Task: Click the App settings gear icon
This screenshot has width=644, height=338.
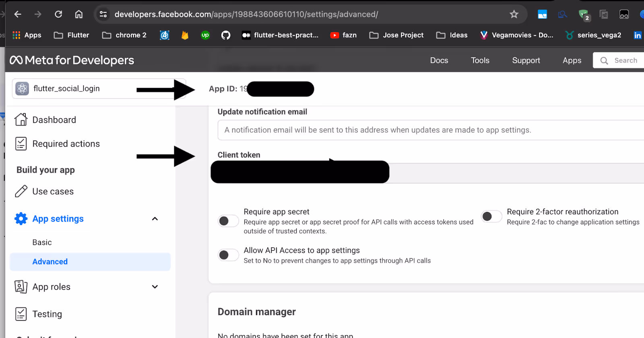Action: [x=21, y=219]
